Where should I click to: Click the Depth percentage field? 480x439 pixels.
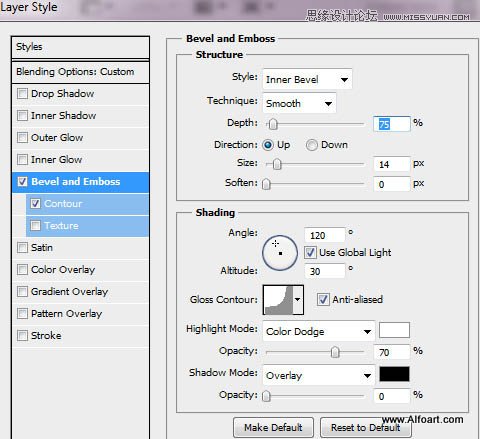click(x=391, y=124)
